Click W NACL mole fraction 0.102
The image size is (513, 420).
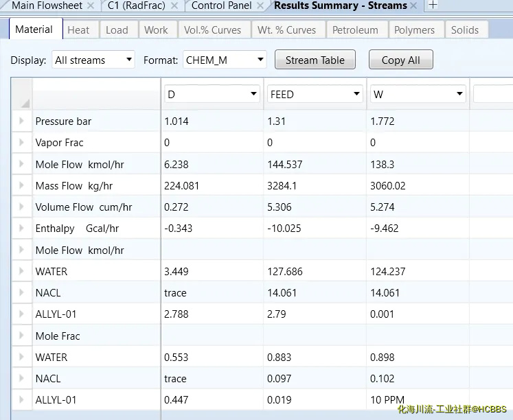point(382,379)
